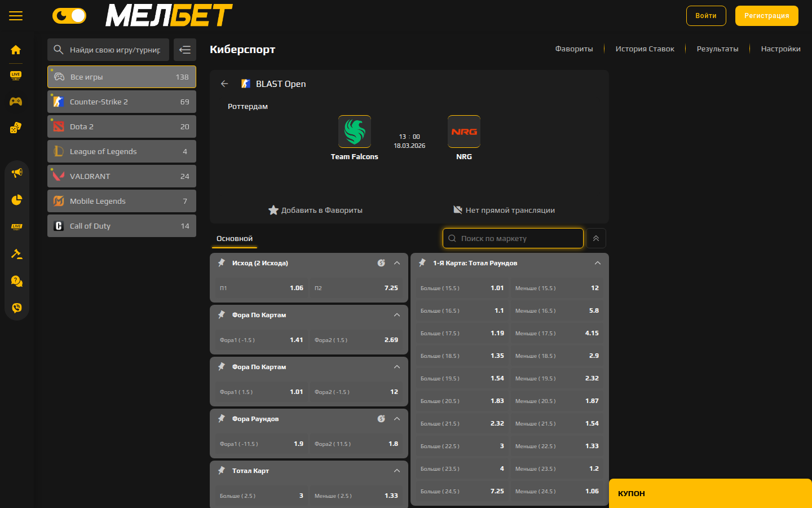812x508 pixels.
Task: Click the Поиск по маркету search field
Action: tap(513, 238)
